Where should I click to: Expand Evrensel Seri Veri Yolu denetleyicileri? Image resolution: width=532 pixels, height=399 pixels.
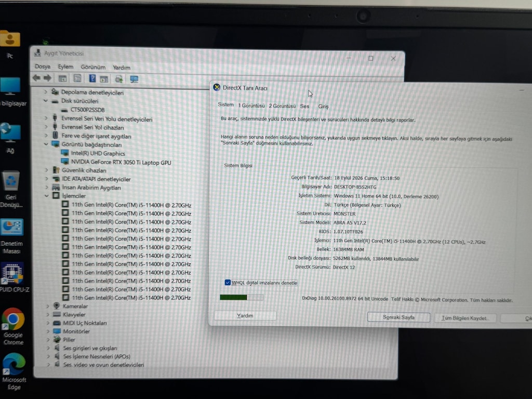coord(46,118)
